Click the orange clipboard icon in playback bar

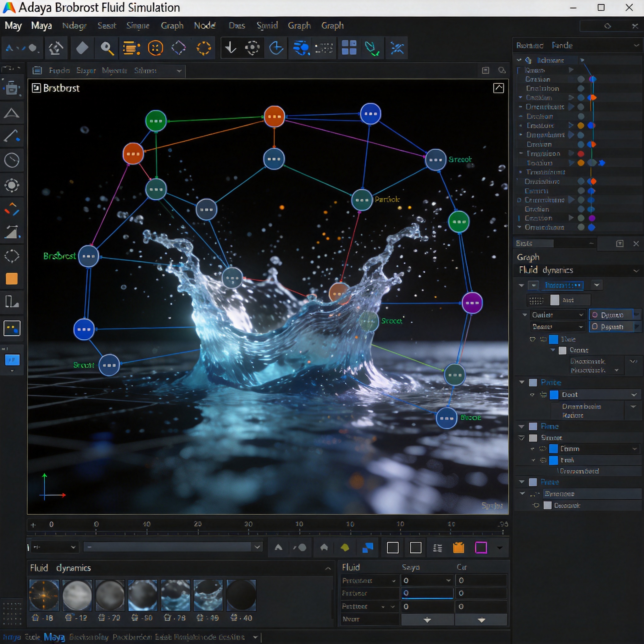coord(459,547)
